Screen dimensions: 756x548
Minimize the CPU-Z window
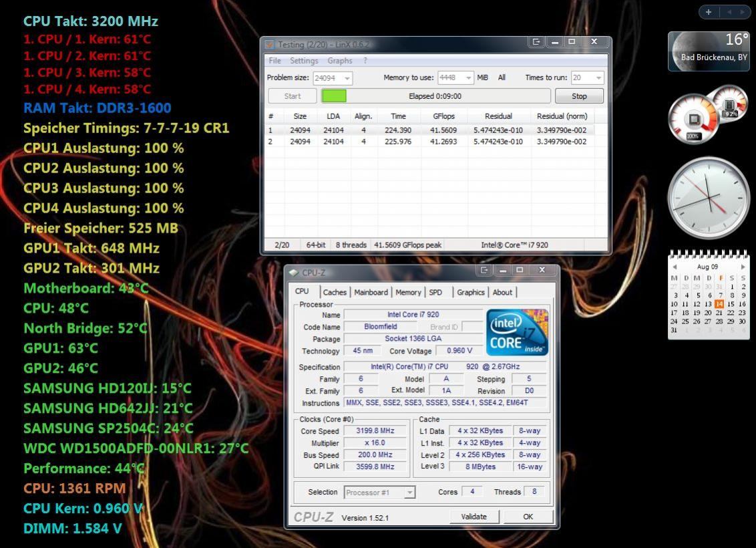[502, 270]
